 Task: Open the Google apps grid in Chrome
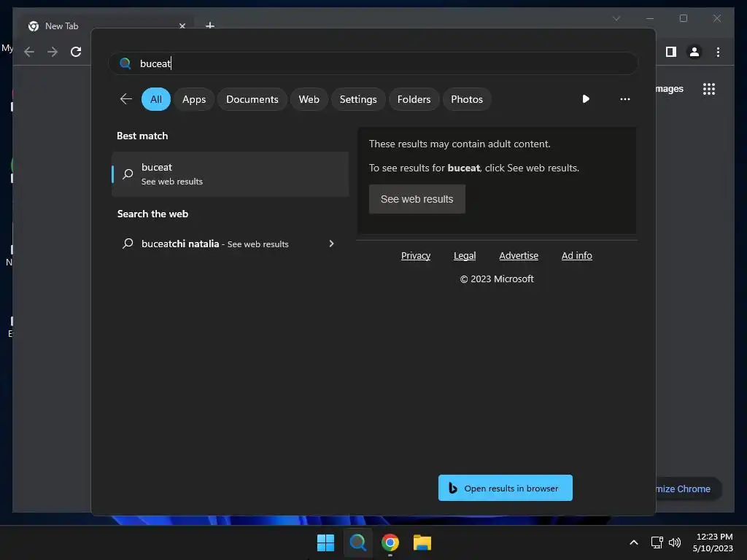(x=709, y=89)
